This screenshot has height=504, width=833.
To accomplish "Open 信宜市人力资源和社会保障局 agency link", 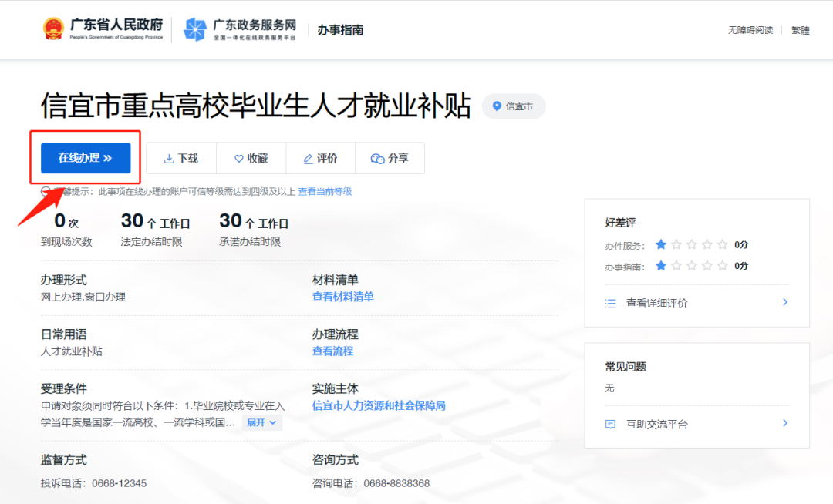I will pos(379,405).
